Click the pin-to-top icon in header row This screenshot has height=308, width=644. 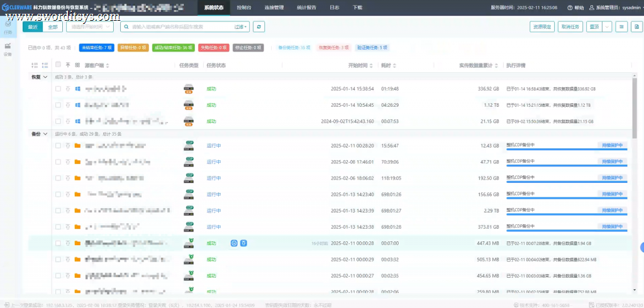pyautogui.click(x=68, y=65)
